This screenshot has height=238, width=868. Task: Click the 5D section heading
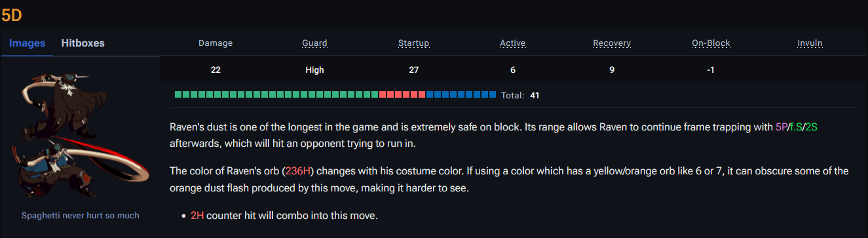pos(12,16)
